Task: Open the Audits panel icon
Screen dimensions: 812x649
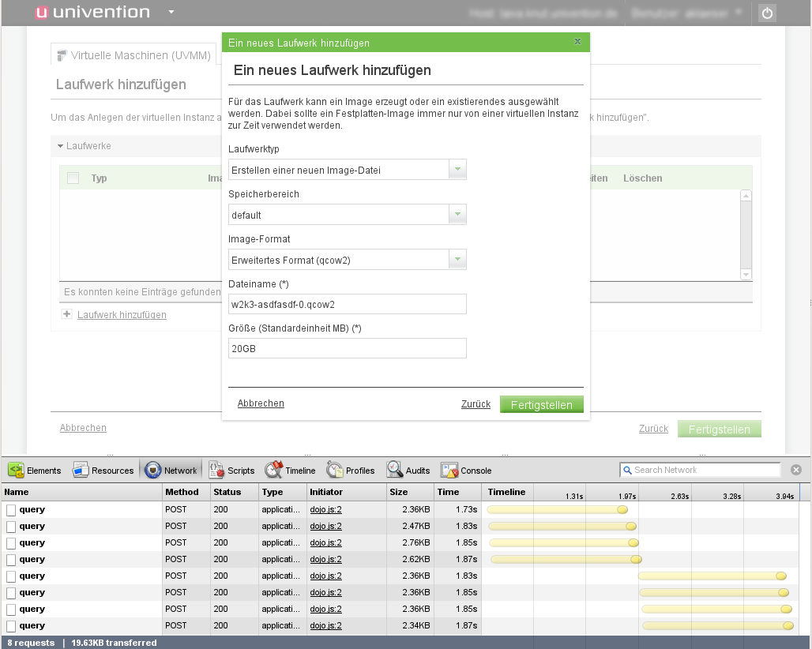Action: 395,471
